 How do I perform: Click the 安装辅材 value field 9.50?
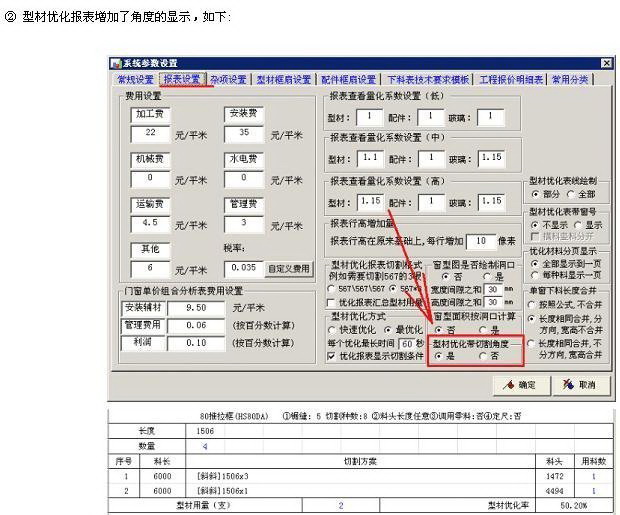pyautogui.click(x=196, y=308)
